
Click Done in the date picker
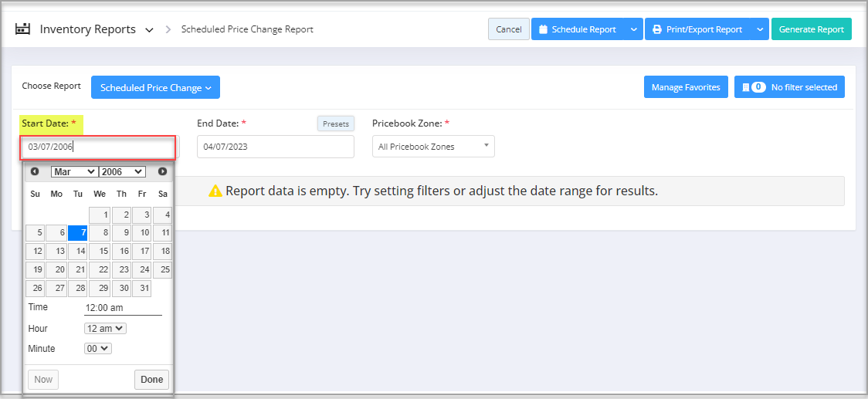pos(151,380)
